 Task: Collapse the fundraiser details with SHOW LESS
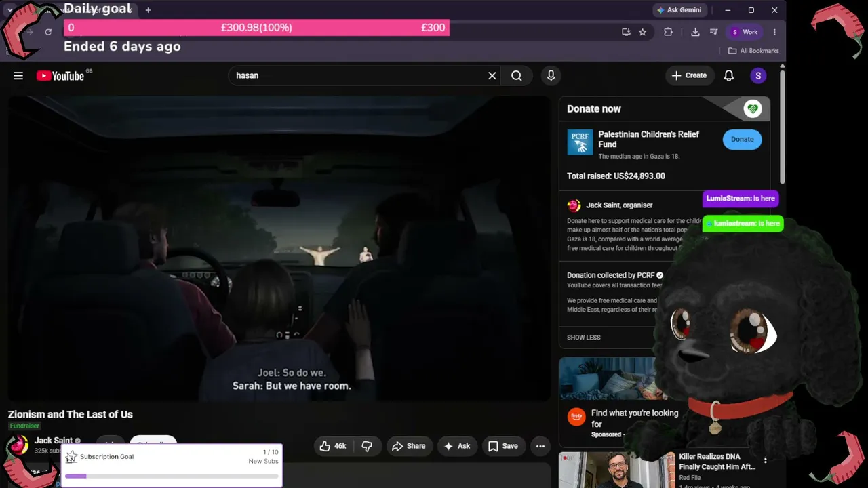(584, 338)
